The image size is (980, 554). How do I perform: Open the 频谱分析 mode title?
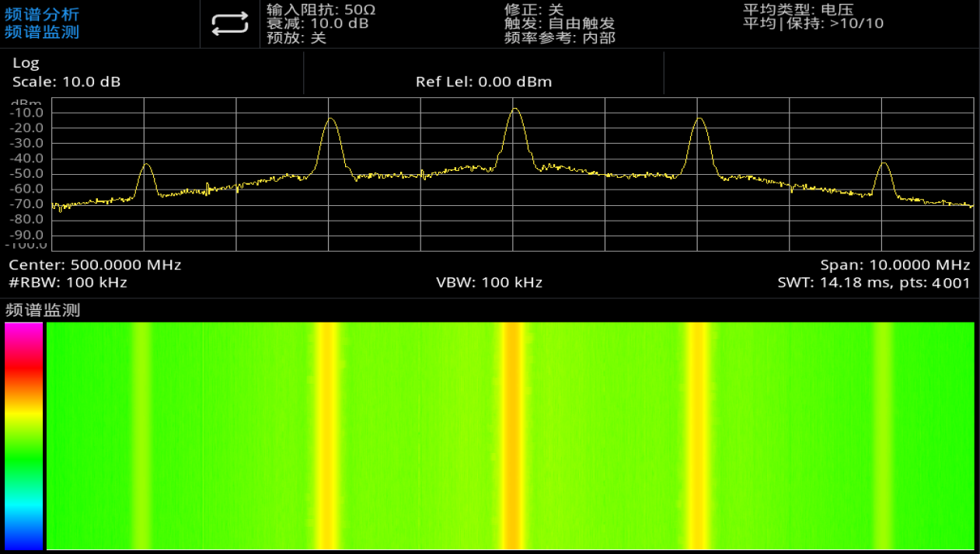[x=42, y=15]
